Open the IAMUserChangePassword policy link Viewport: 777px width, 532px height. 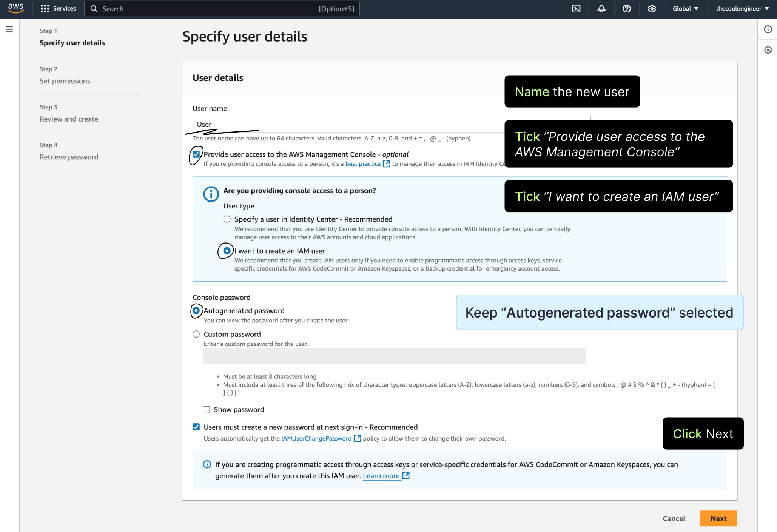click(x=316, y=438)
